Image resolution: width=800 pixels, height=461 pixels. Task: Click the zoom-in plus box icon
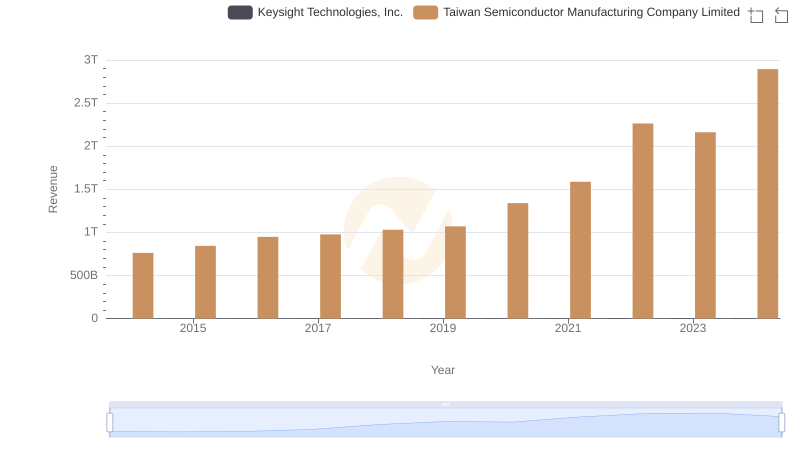(756, 15)
